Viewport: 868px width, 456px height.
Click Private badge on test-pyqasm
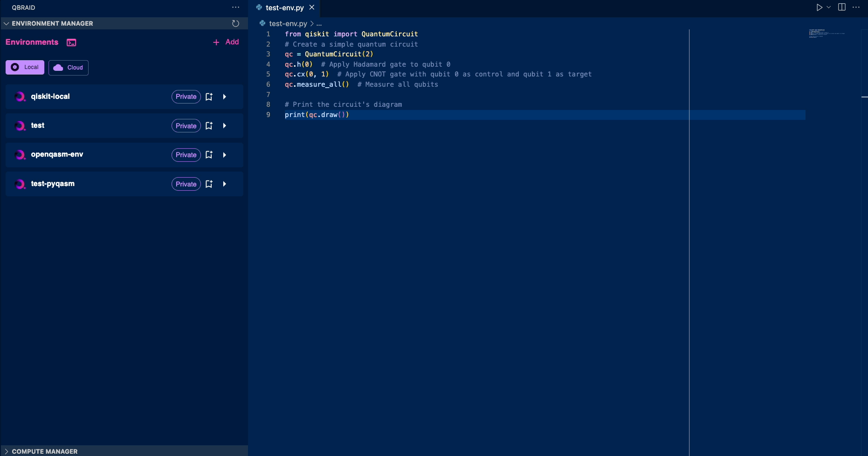point(186,184)
